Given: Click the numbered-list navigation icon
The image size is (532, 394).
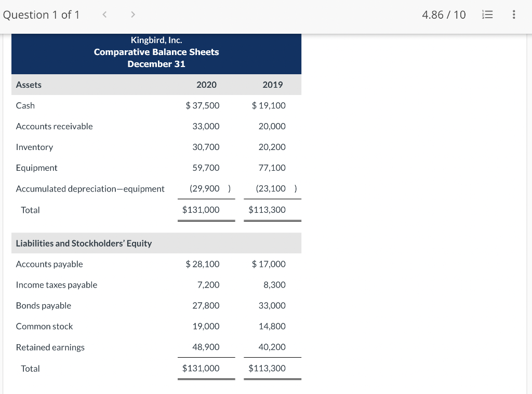Looking at the screenshot, I should pyautogui.click(x=487, y=15).
